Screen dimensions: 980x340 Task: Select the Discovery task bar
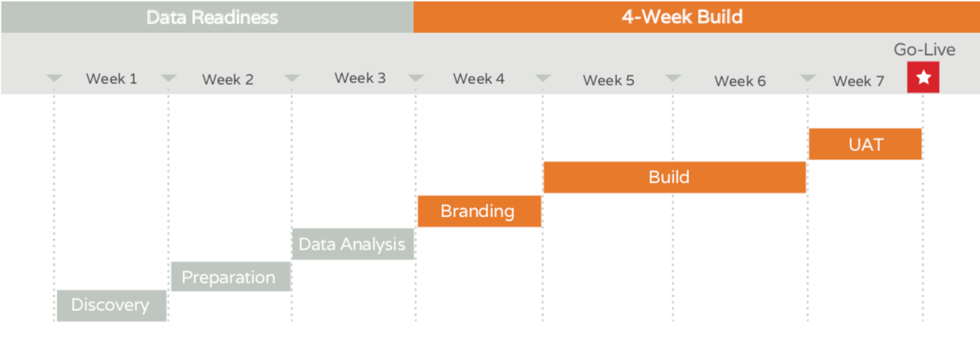click(x=111, y=305)
